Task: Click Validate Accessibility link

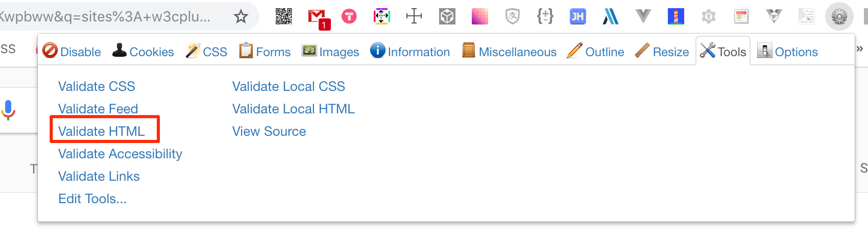Action: 120,154
